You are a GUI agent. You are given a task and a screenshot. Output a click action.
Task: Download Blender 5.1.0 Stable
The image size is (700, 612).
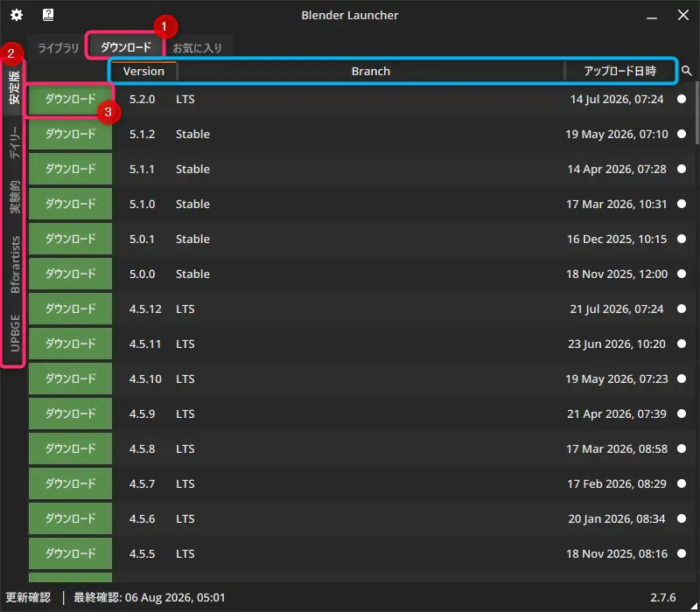click(x=71, y=204)
